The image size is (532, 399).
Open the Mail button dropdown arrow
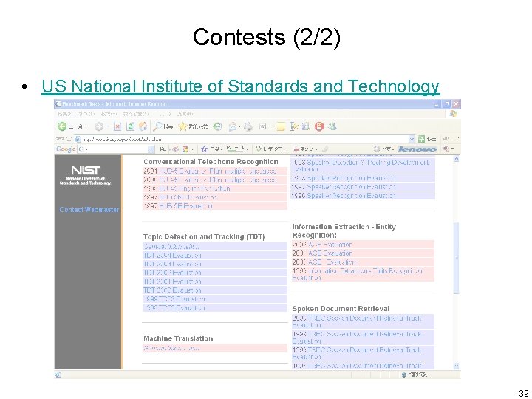click(x=239, y=126)
